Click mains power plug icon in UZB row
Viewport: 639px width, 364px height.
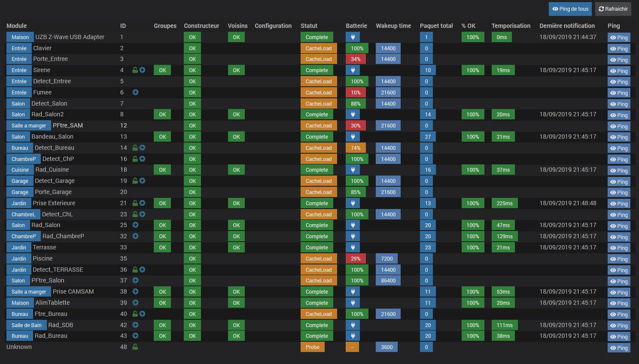[x=353, y=37]
